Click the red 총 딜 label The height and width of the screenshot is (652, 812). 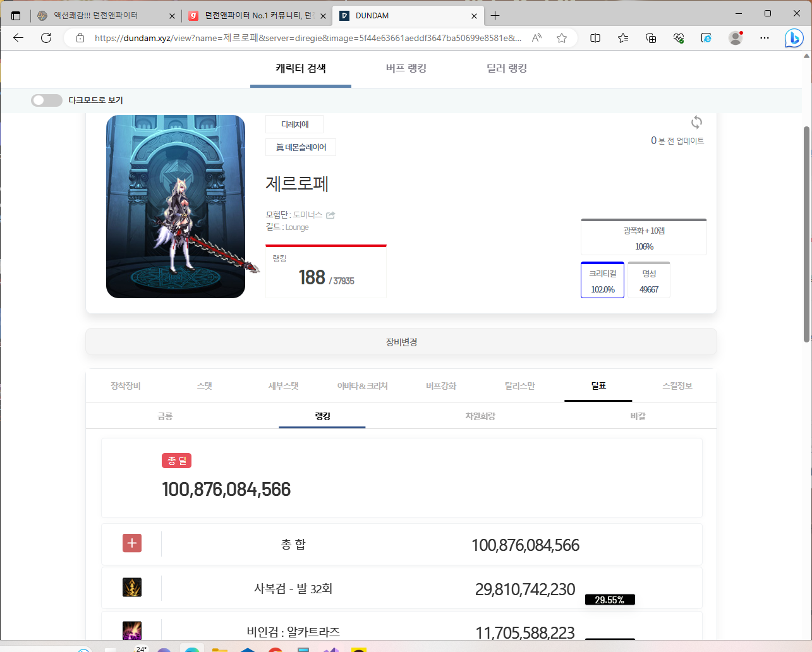point(177,461)
